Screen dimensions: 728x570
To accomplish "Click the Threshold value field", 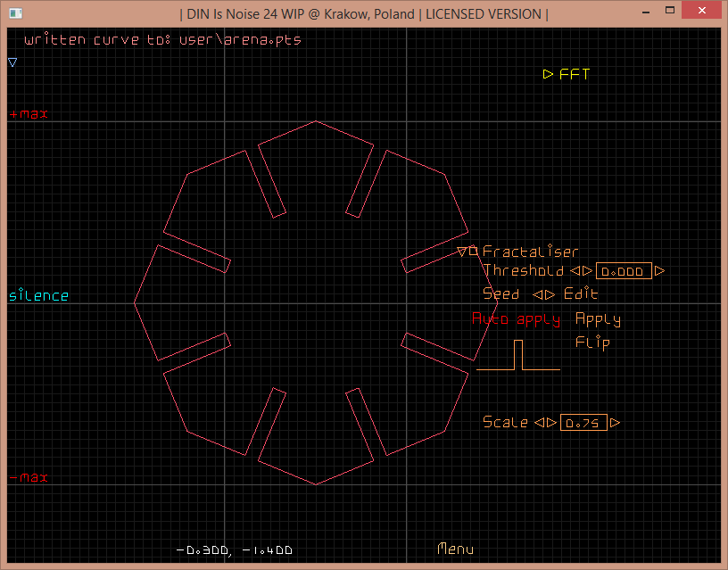I will (x=624, y=271).
